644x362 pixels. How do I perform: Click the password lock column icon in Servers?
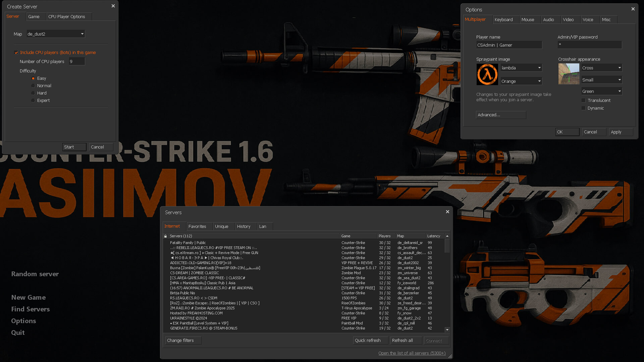165,236
